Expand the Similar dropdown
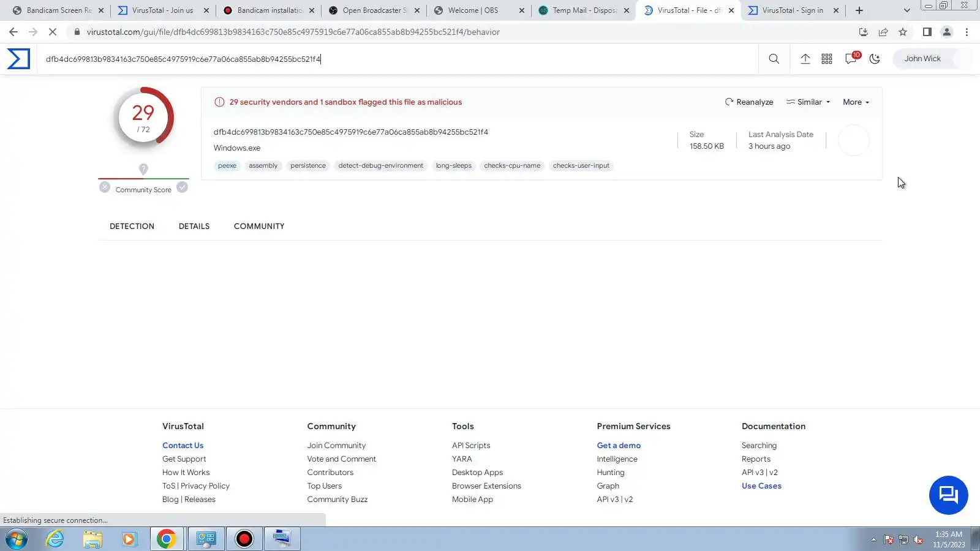Screen dimensions: 980x551 point(809,102)
